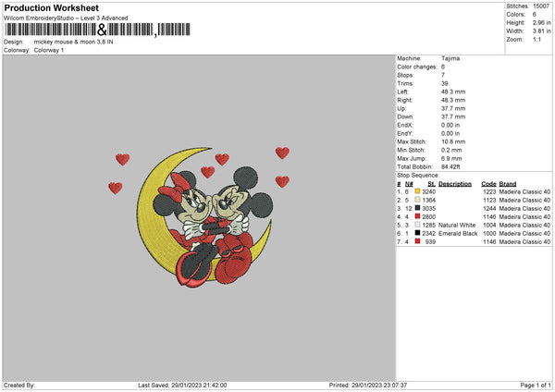The height and width of the screenshot is (392, 555).
Task: Click the 'Natural White' description in row 5
Action: coord(457,225)
